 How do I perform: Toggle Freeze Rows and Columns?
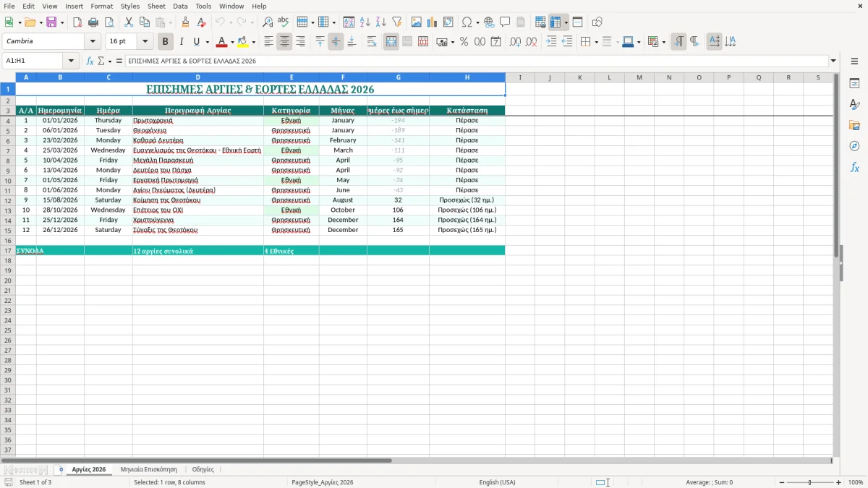555,22
